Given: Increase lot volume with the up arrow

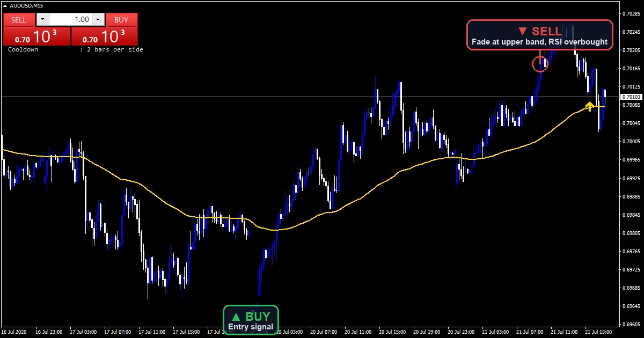Looking at the screenshot, I should [x=98, y=20].
